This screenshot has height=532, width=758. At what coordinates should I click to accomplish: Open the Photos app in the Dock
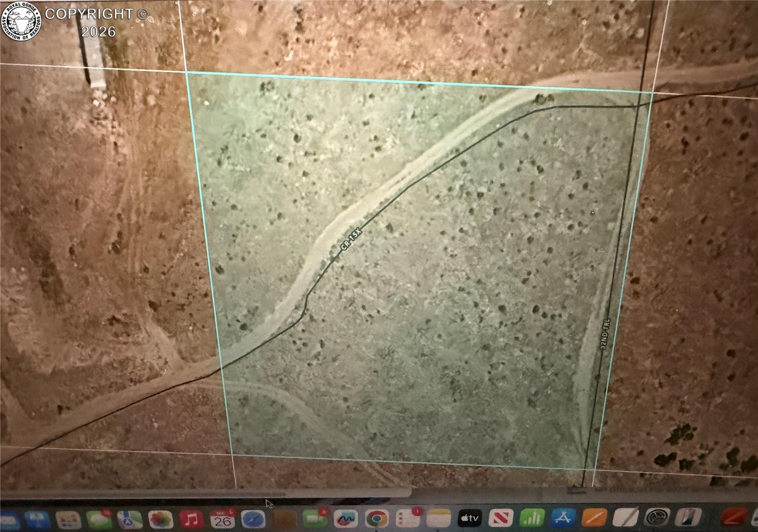pyautogui.click(x=160, y=519)
